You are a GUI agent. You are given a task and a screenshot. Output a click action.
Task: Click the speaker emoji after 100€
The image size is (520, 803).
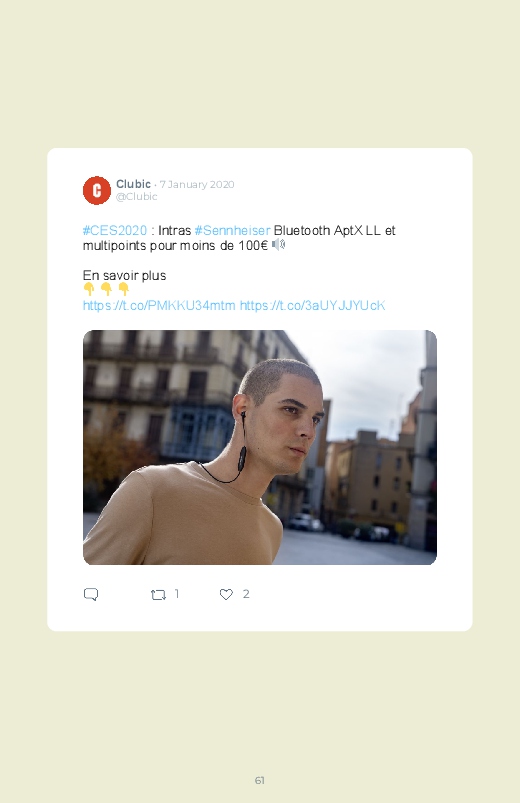(x=278, y=245)
